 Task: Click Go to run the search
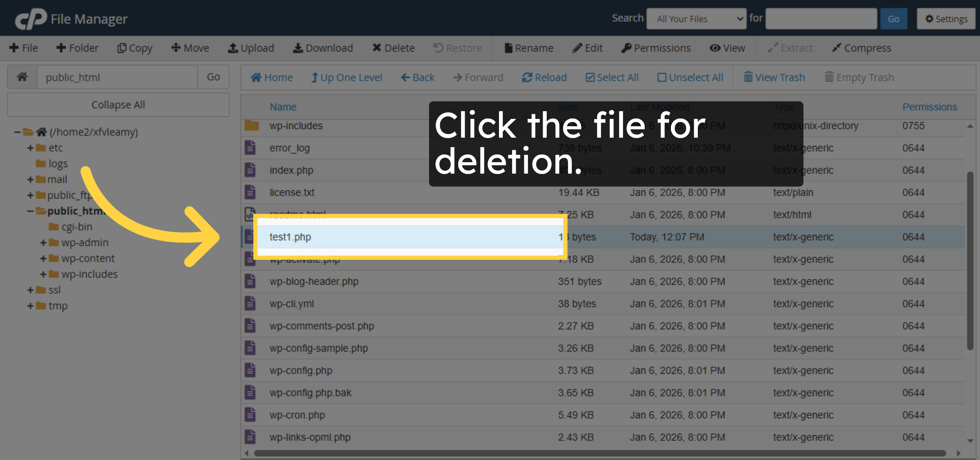[x=893, y=18]
